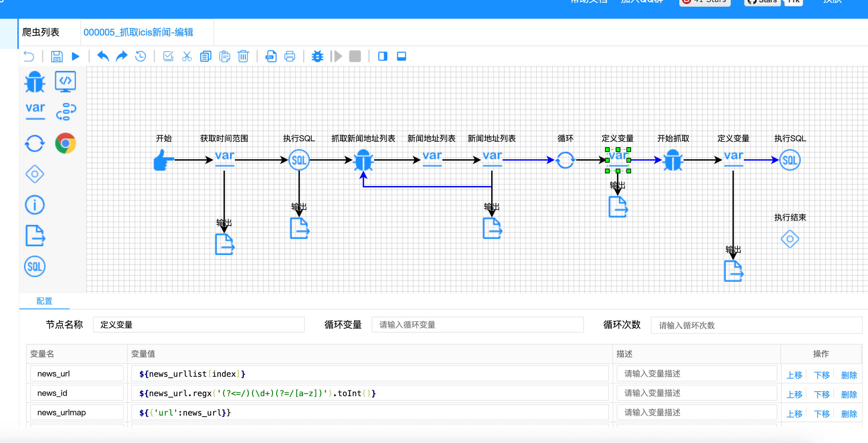Click the cut scissors icon
This screenshot has height=443, width=868.
[187, 56]
